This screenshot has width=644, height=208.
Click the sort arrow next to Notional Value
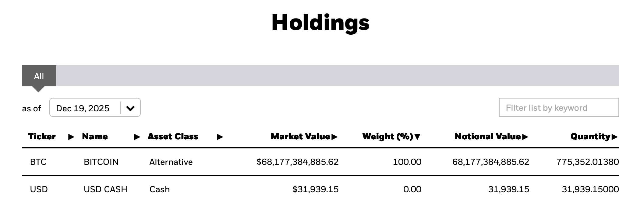click(x=525, y=137)
